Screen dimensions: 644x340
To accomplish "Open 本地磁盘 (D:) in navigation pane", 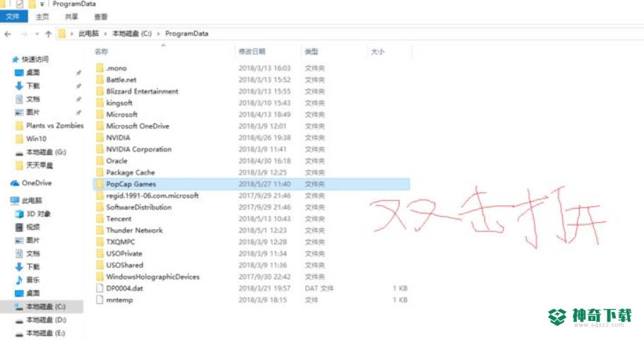I will click(46, 320).
